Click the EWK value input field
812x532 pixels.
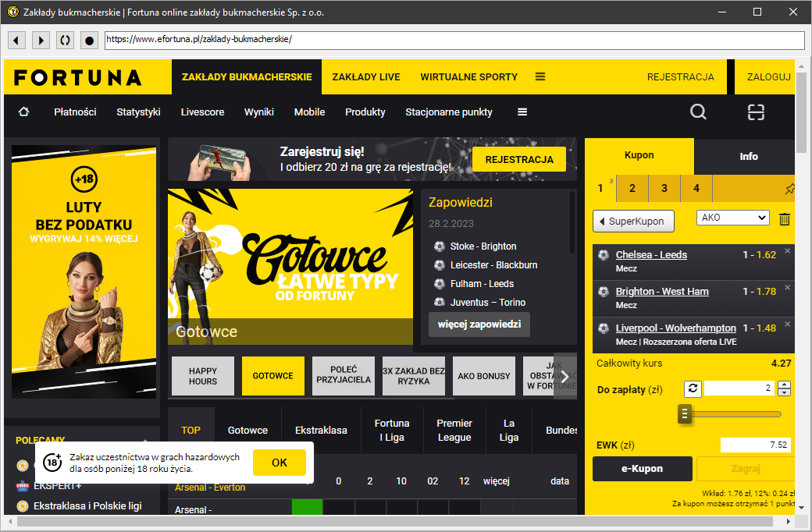pos(755,445)
